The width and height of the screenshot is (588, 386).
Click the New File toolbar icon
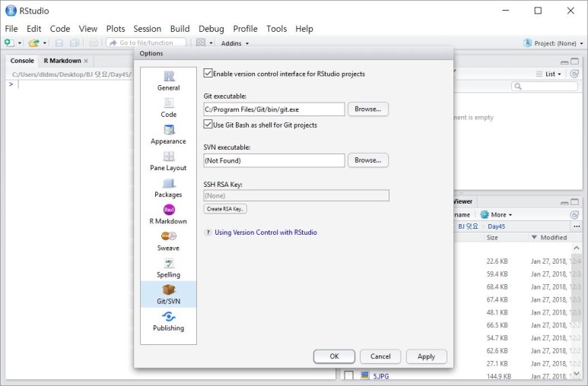tap(9, 43)
